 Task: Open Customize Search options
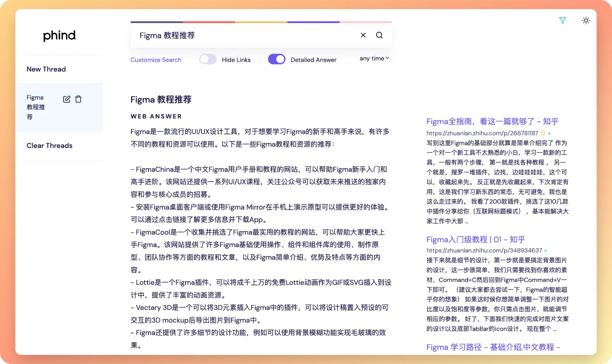coord(156,60)
